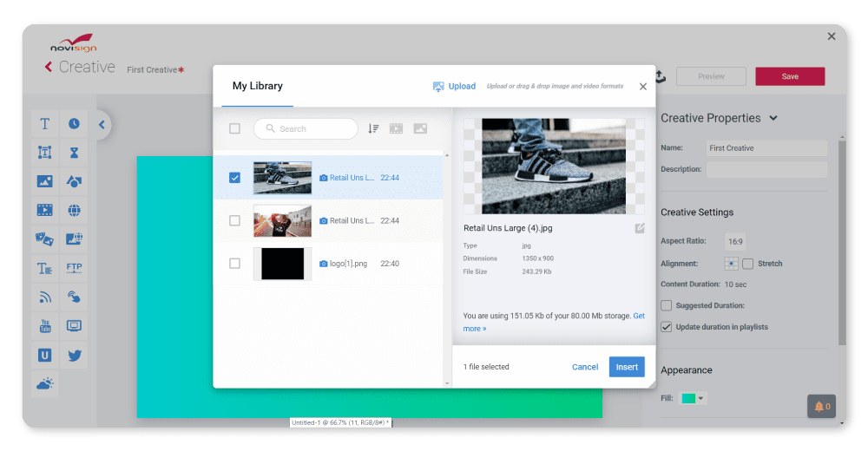Switch to My Library tab
The height and width of the screenshot is (451, 868).
click(x=257, y=86)
